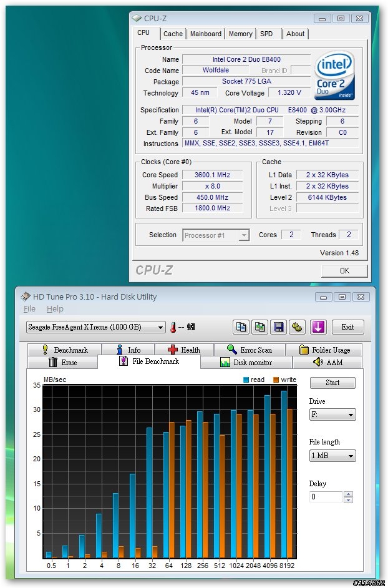Start the file benchmark
388x588 pixels.
point(332,383)
